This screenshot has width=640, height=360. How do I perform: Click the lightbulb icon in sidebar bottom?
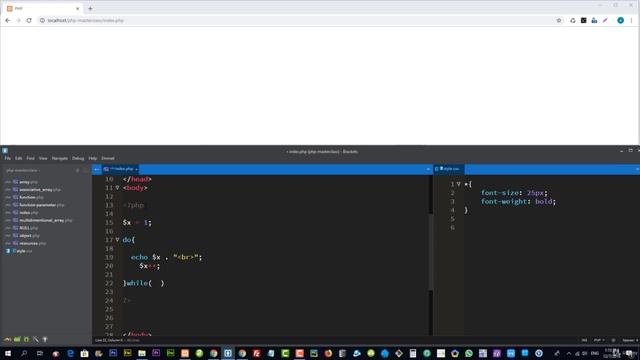[45, 340]
